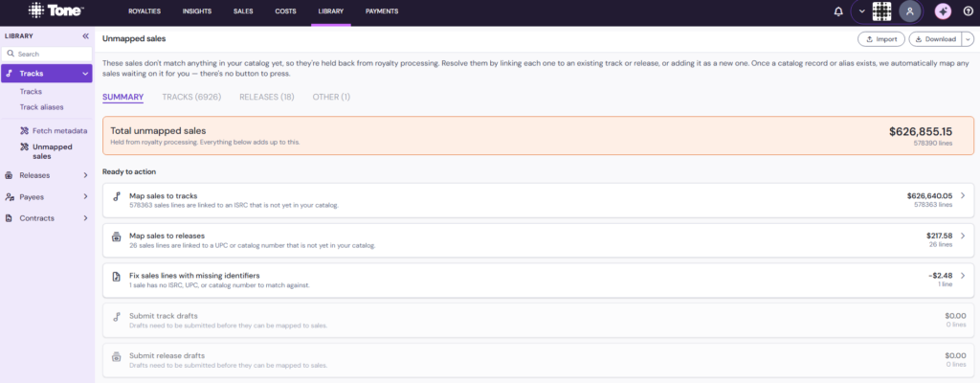This screenshot has height=383, width=980.
Task: Switch to the Summary tab
Action: [123, 97]
